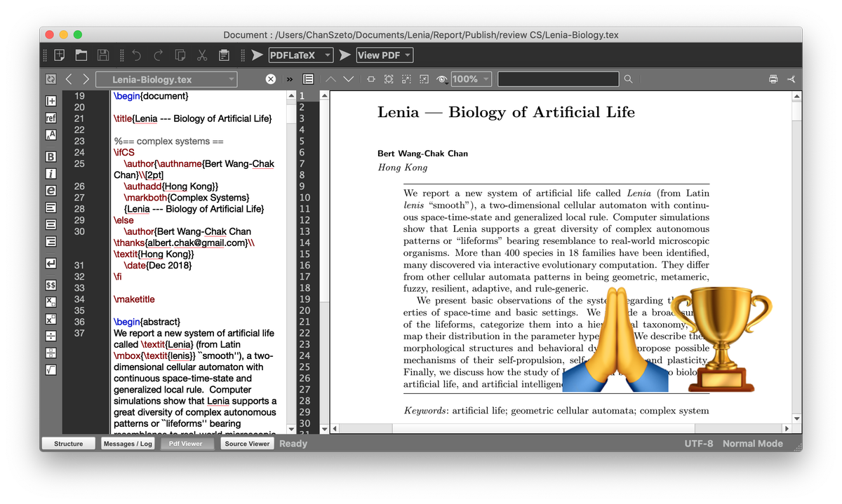Print the PDF using the printer icon

point(773,79)
